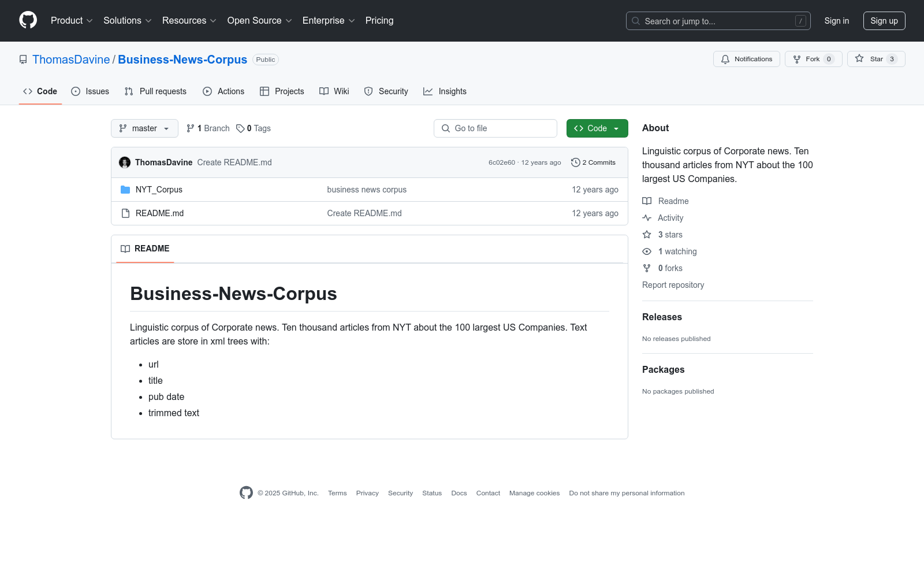Viewport: 924px width, 578px height.
Task: Click the Security link in the footer
Action: (x=400, y=493)
